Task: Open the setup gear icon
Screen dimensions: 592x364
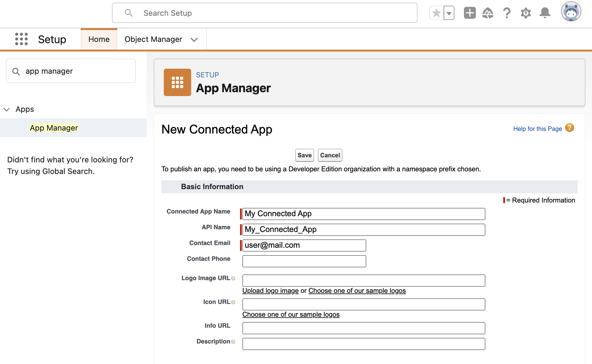Action: 526,13
